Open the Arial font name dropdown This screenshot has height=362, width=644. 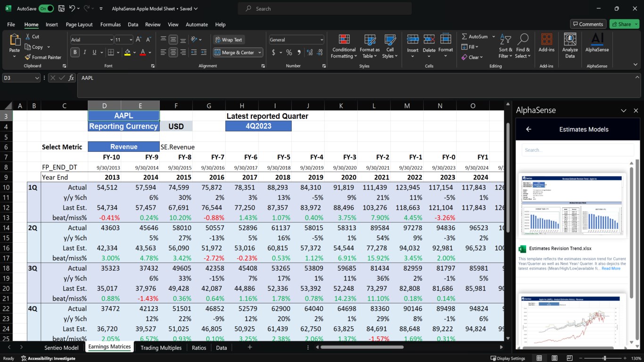tap(111, 40)
